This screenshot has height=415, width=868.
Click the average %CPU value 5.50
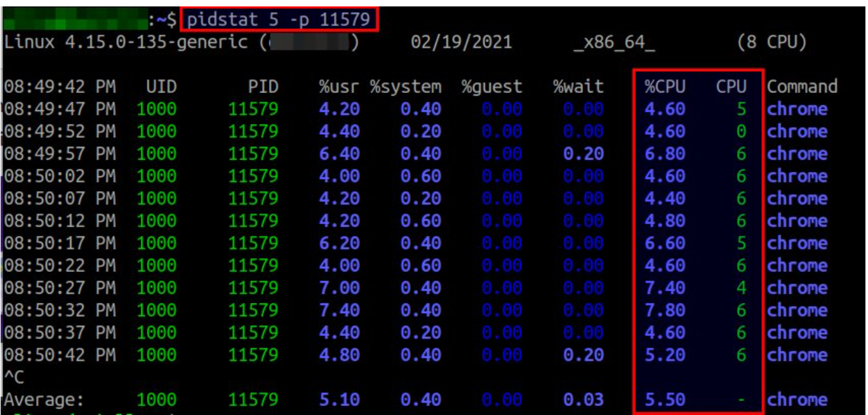pyautogui.click(x=664, y=400)
